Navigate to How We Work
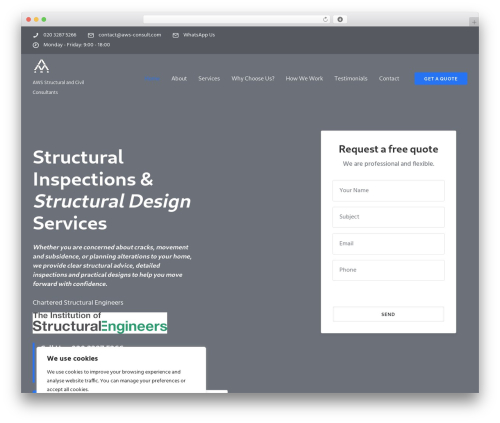 [x=304, y=79]
